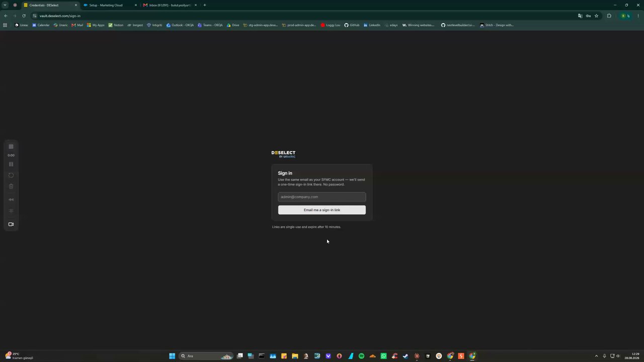The width and height of the screenshot is (644, 362).
Task: Open the Chrome profile avatar
Action: coord(625,16)
